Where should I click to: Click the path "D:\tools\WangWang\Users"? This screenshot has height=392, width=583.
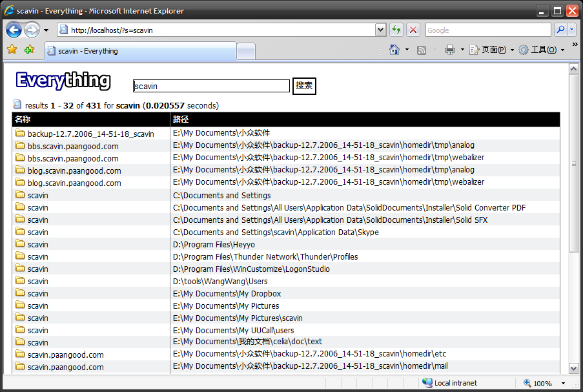[220, 281]
